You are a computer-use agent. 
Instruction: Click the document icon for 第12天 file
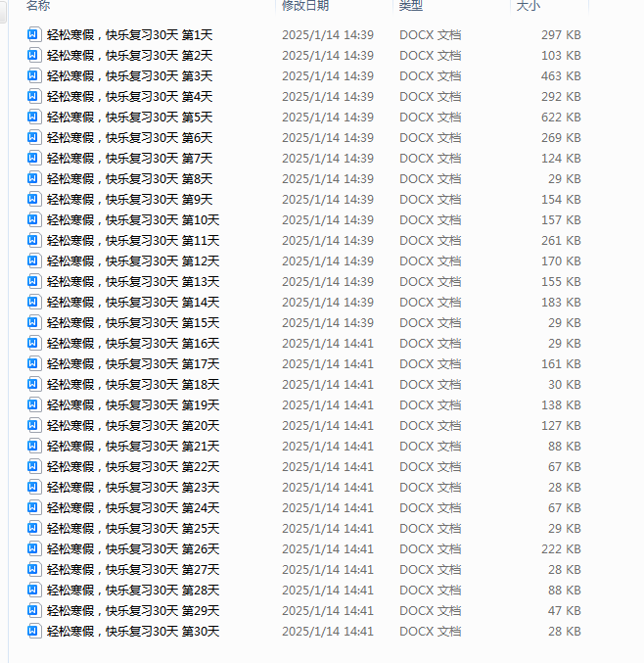[x=34, y=260]
